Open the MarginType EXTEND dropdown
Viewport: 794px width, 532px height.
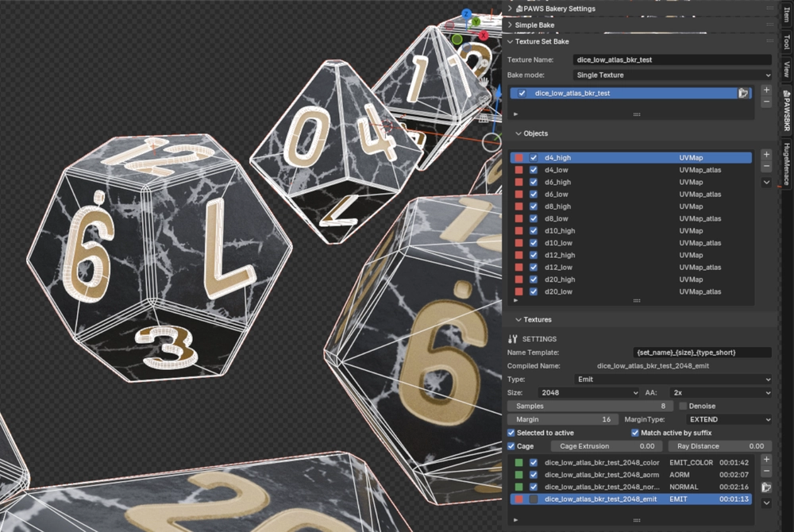[x=729, y=419]
